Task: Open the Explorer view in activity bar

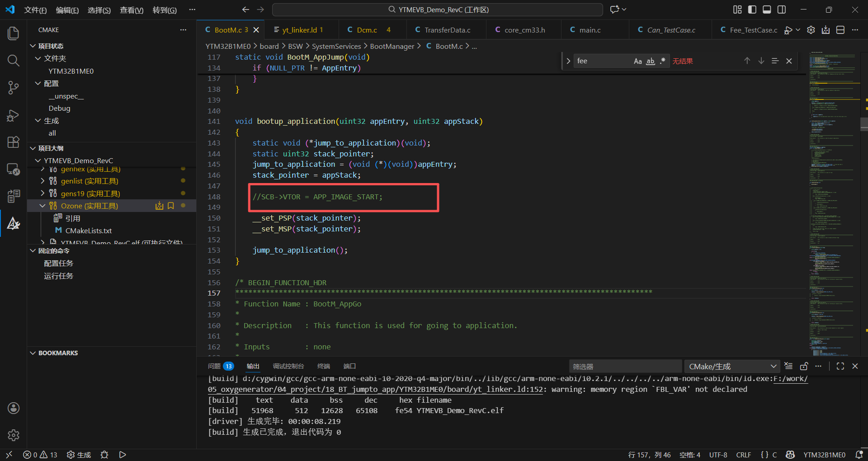Action: pos(14,33)
